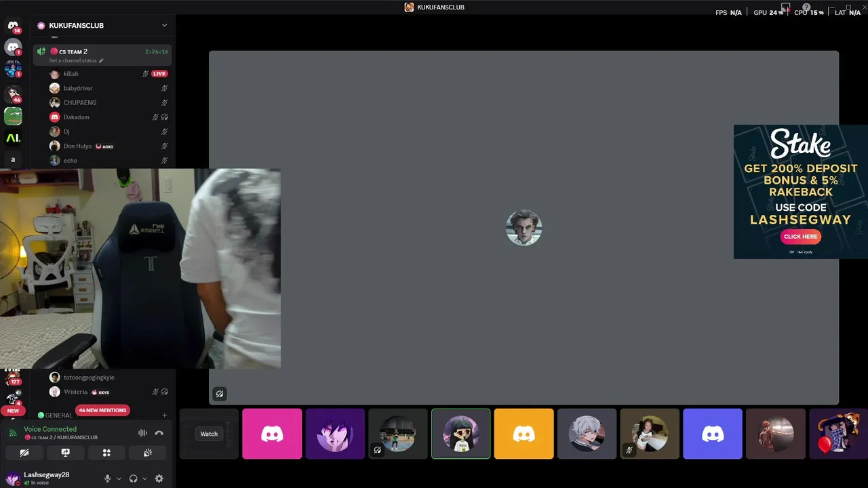Screen dimensions: 868x488
Task: Select the soccer field participant tile
Action: (398, 434)
